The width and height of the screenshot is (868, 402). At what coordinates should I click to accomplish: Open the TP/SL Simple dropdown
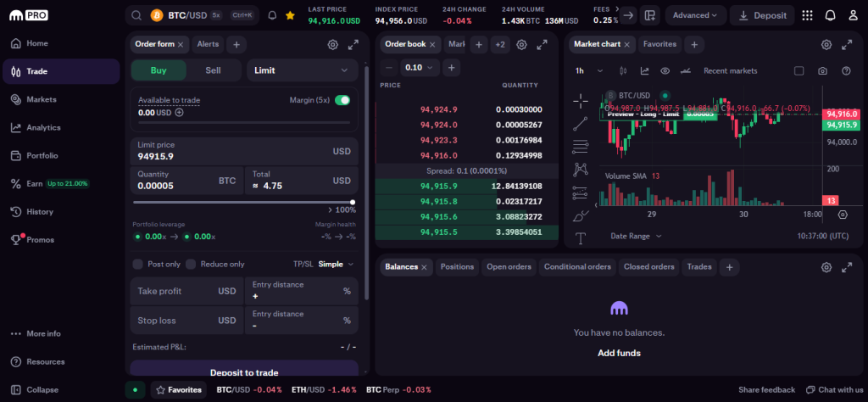tap(336, 264)
